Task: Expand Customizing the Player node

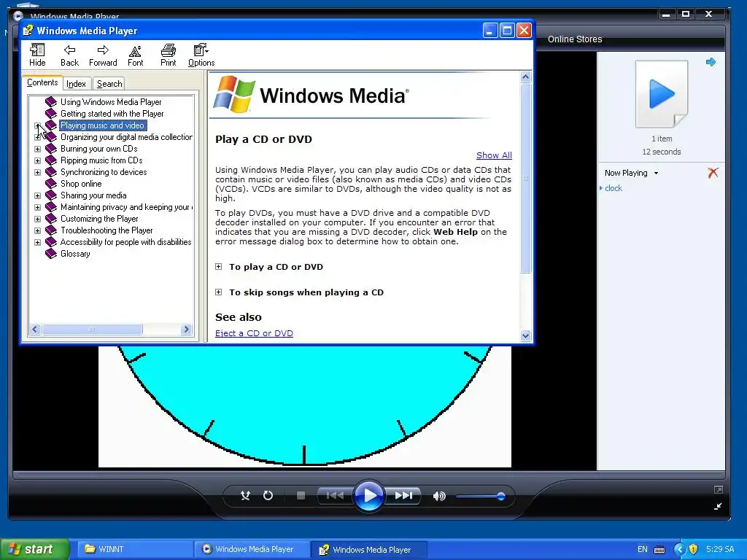Action: coord(38,219)
